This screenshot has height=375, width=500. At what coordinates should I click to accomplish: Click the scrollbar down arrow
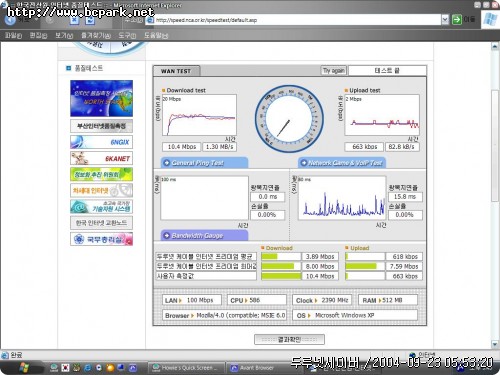click(x=495, y=344)
